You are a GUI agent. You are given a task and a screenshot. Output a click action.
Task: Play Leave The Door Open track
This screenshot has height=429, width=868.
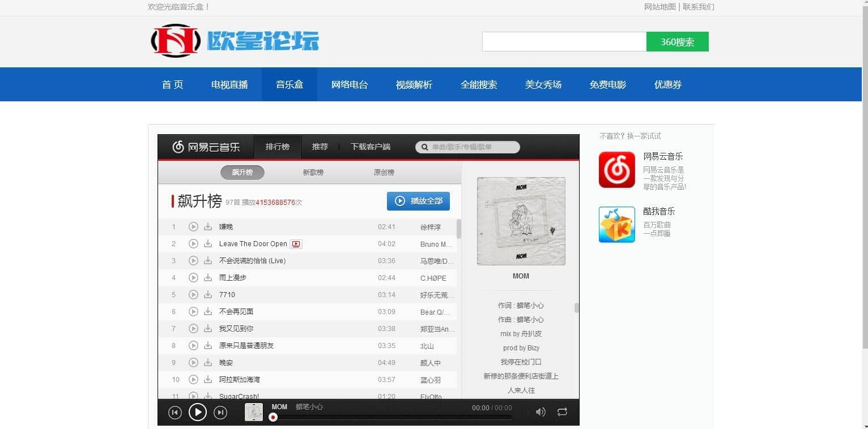tap(193, 244)
